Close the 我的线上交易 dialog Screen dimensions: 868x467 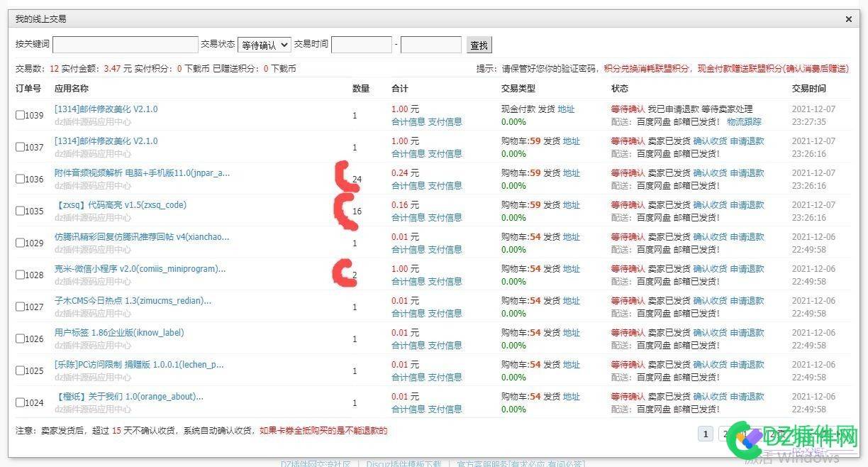pos(849,19)
